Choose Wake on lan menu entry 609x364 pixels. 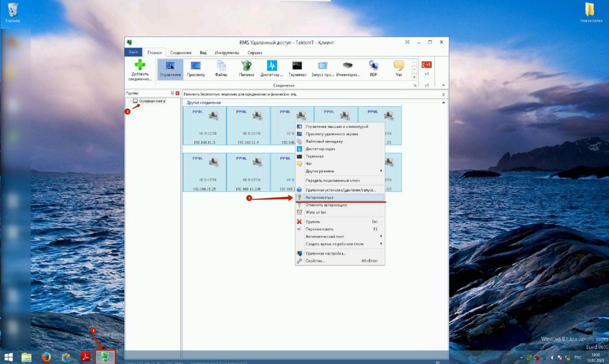[315, 212]
